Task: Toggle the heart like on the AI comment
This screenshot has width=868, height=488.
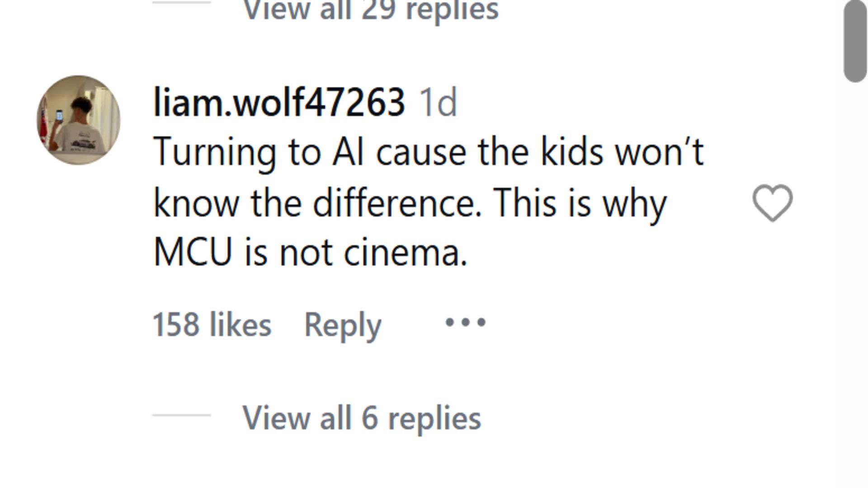Action: [x=772, y=203]
